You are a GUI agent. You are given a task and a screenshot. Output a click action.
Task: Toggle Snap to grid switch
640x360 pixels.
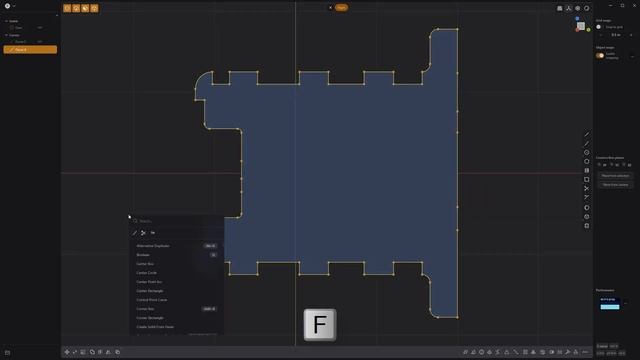(x=599, y=27)
